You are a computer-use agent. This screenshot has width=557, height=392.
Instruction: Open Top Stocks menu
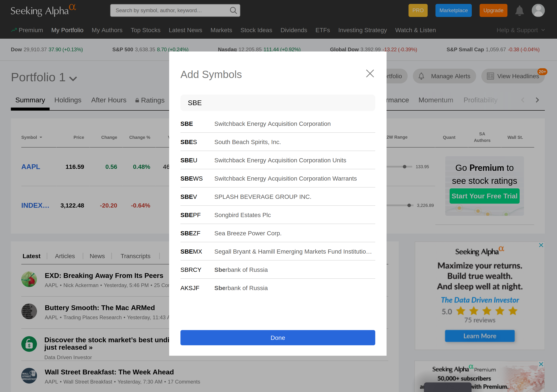[146, 30]
